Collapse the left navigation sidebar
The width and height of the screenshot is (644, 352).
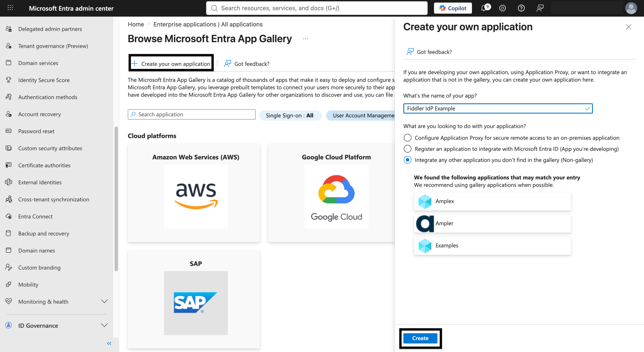[x=109, y=343]
